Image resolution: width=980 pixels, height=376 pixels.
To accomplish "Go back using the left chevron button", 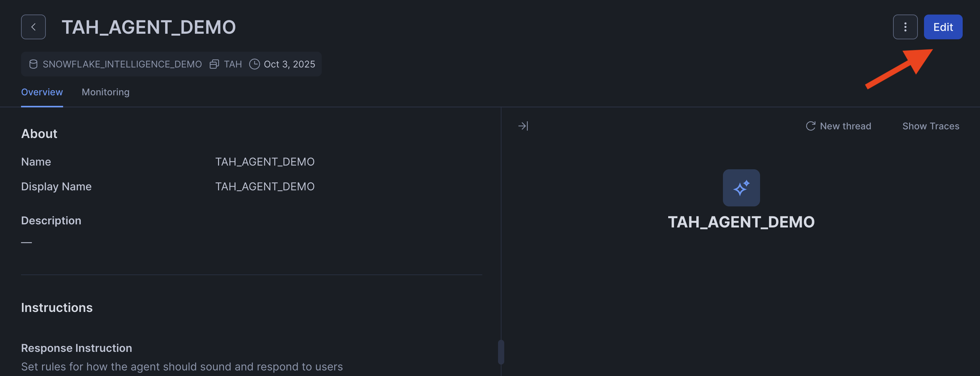I will click(x=33, y=27).
